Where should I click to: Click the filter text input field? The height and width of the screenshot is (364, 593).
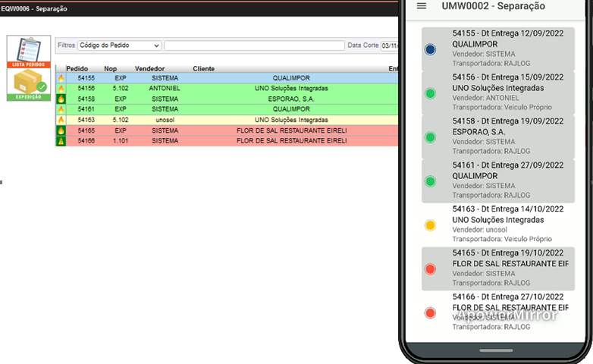(254, 45)
